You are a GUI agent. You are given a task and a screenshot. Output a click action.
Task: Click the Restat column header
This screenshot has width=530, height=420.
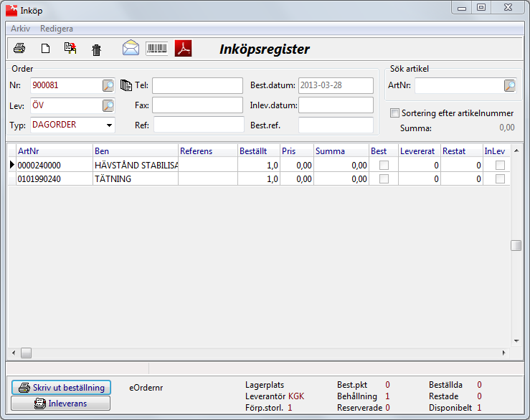(x=462, y=151)
